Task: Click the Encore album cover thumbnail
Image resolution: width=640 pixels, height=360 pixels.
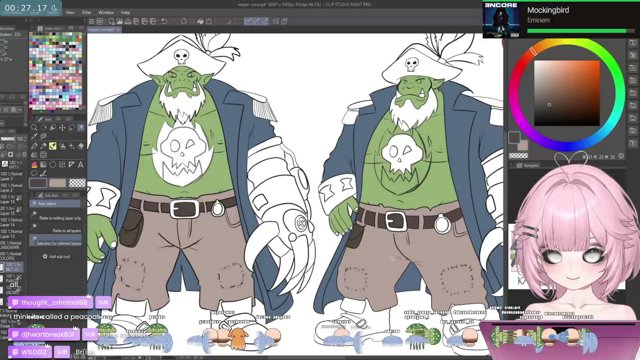Action: click(501, 20)
